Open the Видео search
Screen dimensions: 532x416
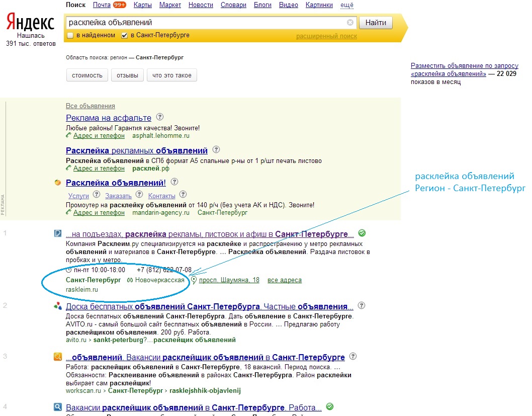click(x=289, y=5)
